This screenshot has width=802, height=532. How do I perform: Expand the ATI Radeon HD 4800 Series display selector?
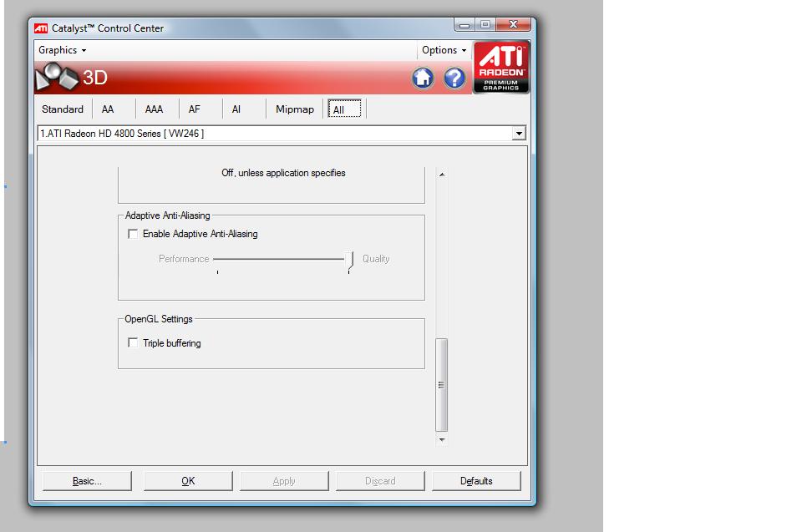click(519, 134)
